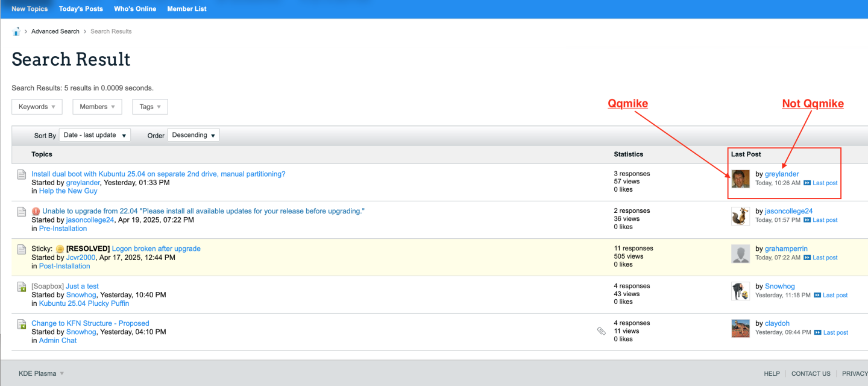Viewport: 868px width, 386px height.
Task: Click the smiley icon next to [RESOLVED]
Action: [x=60, y=249]
